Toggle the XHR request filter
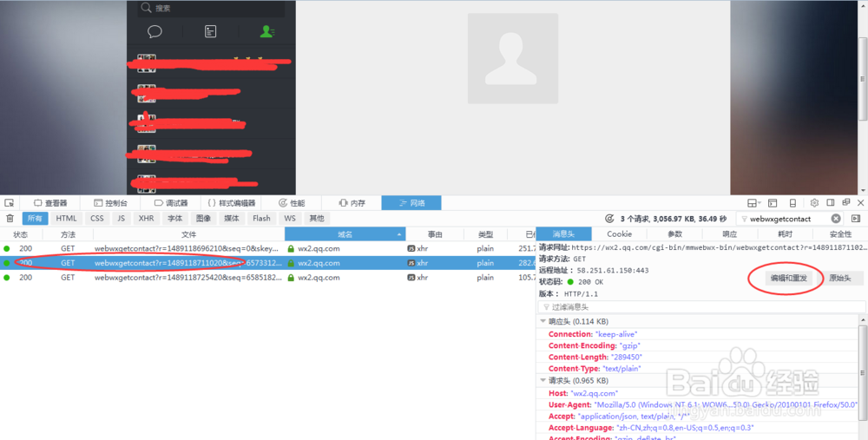This screenshot has height=440, width=868. click(146, 218)
